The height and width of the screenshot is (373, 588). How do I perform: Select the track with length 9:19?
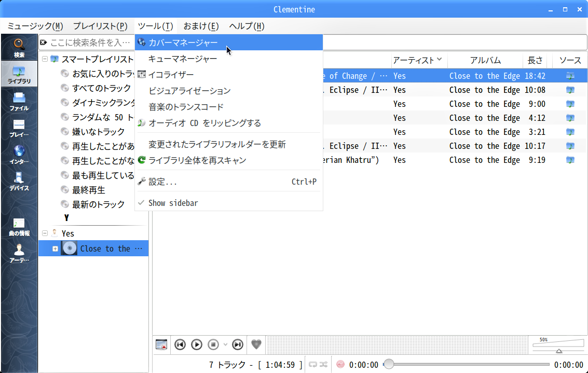455,160
